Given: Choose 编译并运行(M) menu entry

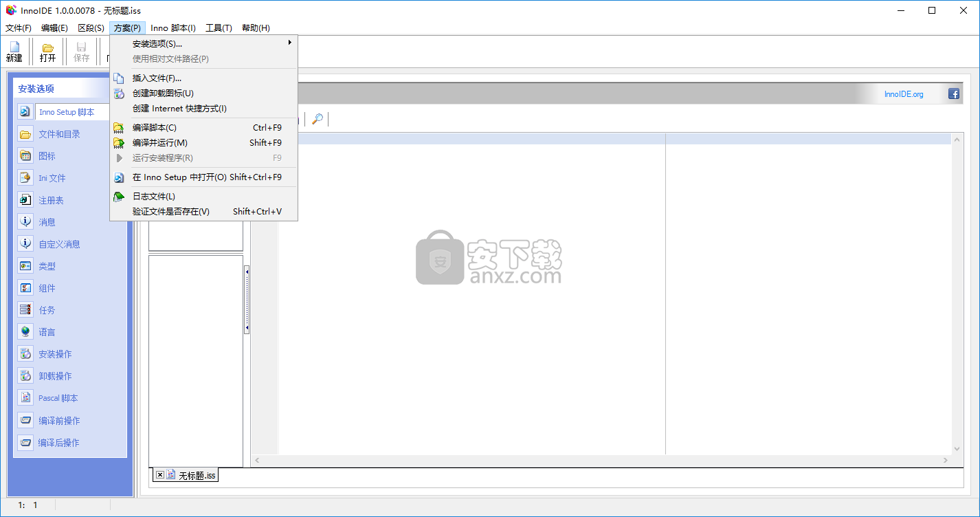Looking at the screenshot, I should (203, 142).
